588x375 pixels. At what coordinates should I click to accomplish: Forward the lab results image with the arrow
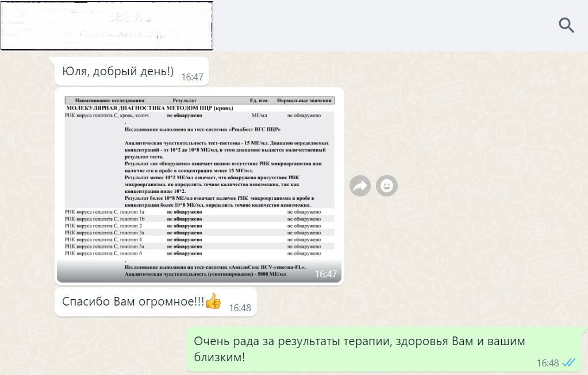pos(360,186)
